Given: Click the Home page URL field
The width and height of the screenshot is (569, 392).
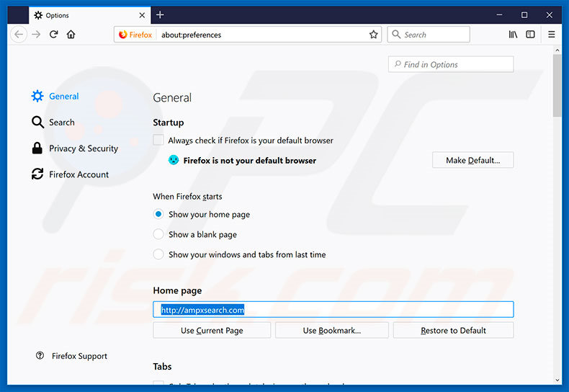Looking at the screenshot, I should [333, 310].
